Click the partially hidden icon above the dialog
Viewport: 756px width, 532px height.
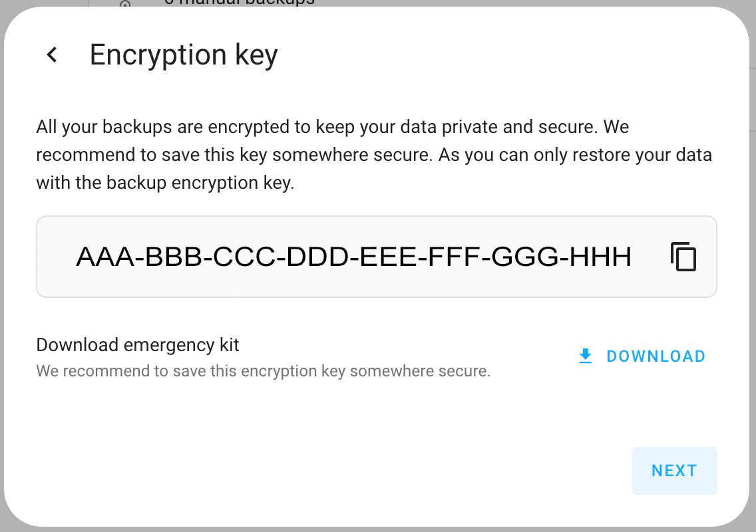[x=125, y=3]
